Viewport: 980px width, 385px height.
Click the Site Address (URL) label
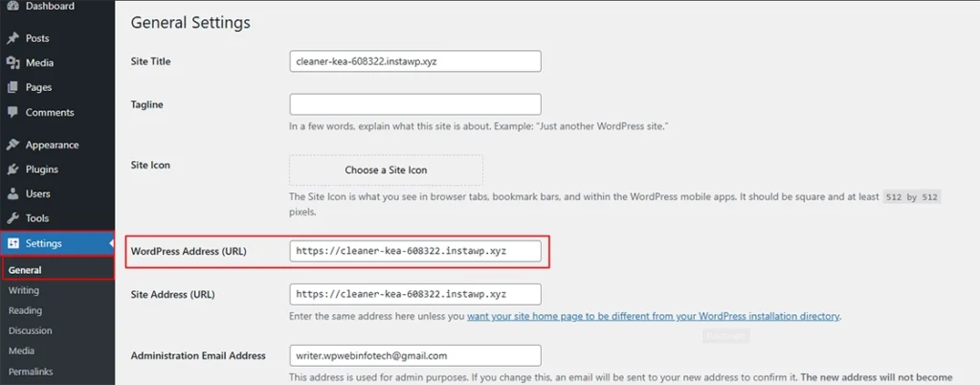coord(173,294)
